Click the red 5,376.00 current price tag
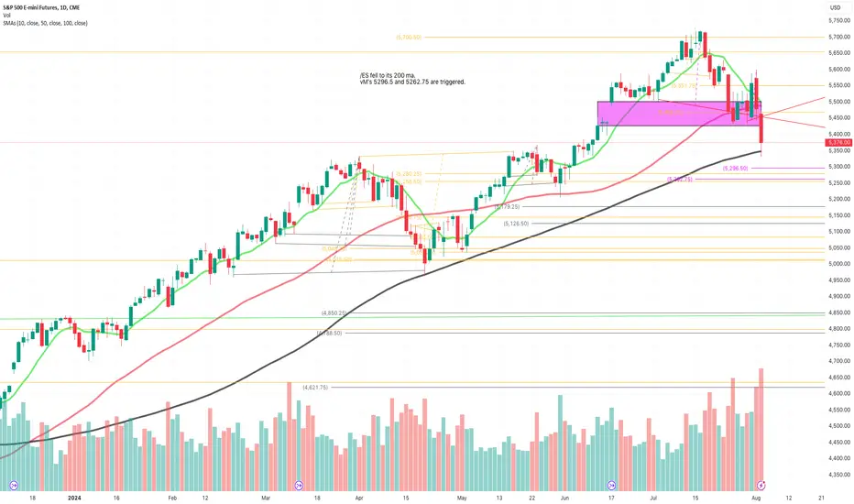This screenshot has width=854, height=504. (x=838, y=142)
